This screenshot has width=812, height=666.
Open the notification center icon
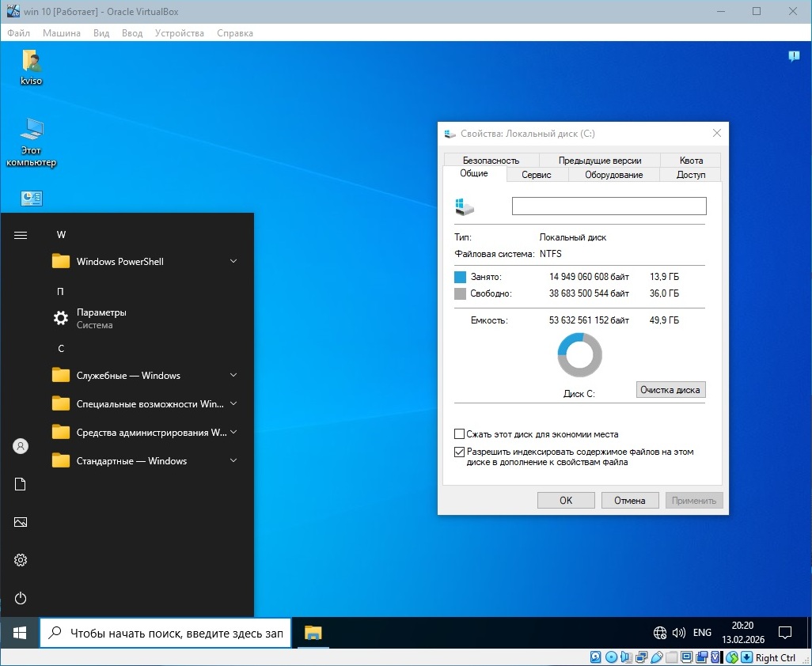click(785, 633)
